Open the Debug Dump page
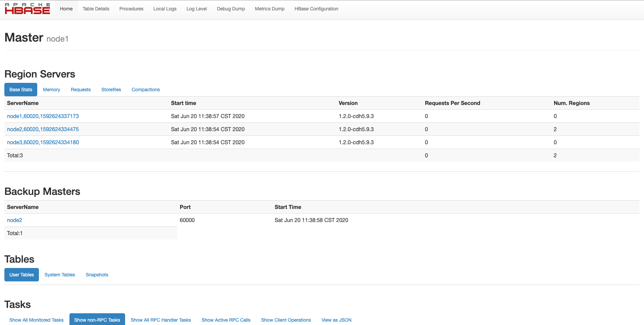 point(231,9)
